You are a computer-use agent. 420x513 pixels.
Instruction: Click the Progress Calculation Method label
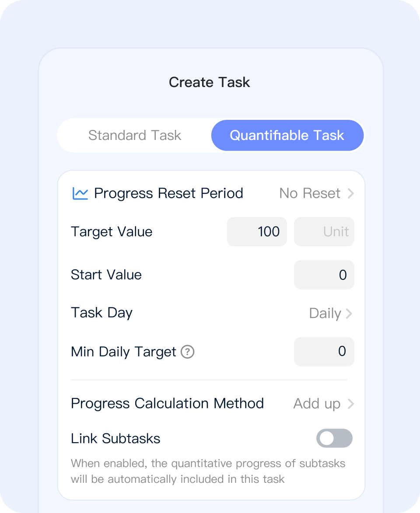(167, 403)
